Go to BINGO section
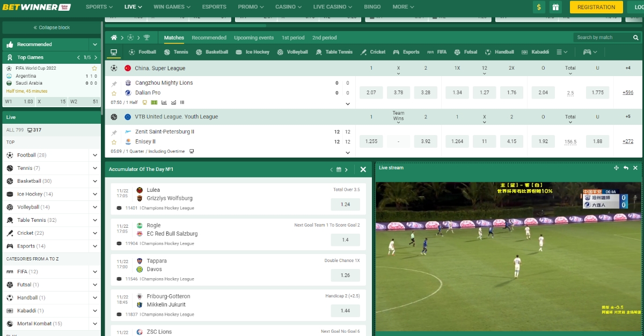 (x=372, y=7)
